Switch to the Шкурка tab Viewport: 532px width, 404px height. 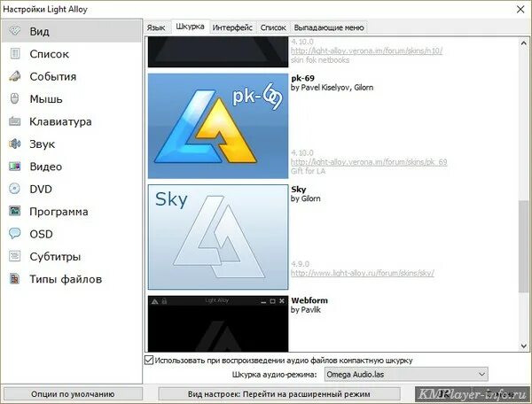(190, 27)
